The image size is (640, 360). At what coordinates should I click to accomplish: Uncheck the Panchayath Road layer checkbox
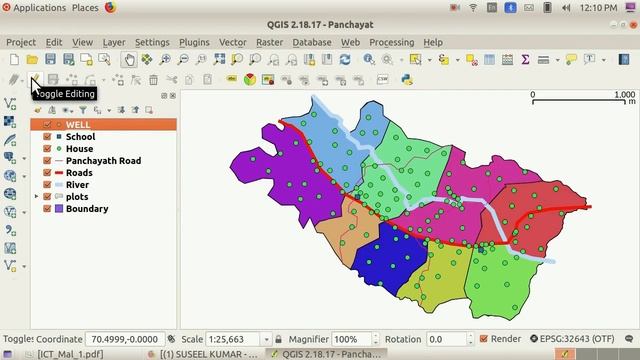(x=47, y=160)
